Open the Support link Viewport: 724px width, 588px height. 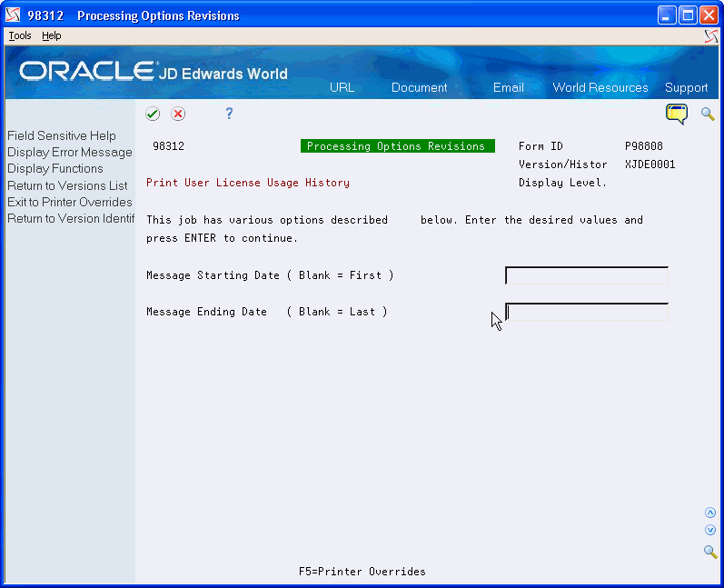pos(686,88)
